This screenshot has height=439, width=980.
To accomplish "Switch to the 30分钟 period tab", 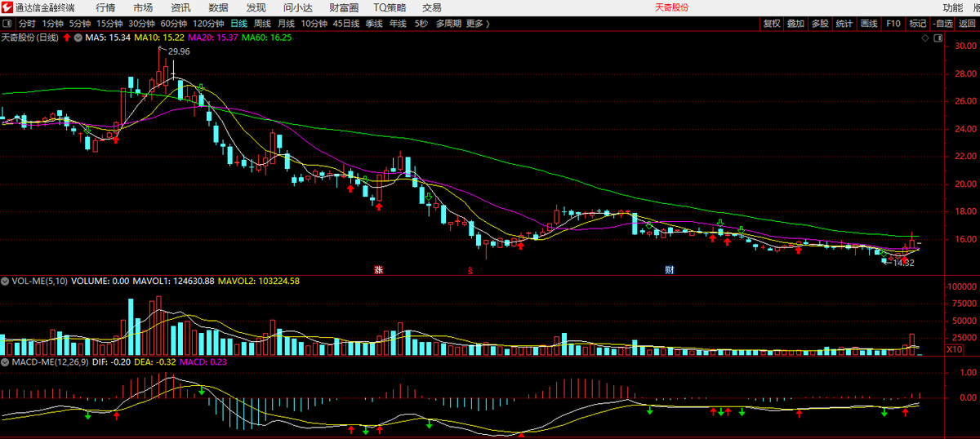I will pyautogui.click(x=142, y=24).
